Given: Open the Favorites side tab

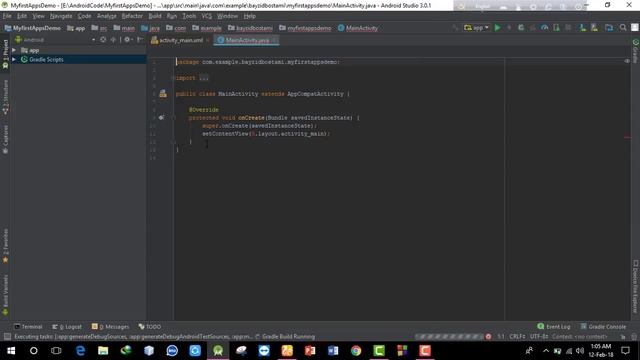Looking at the screenshot, I should [5, 246].
